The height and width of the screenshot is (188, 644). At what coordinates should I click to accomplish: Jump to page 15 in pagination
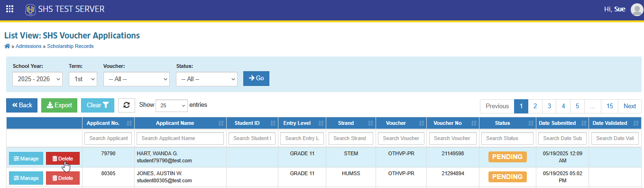pyautogui.click(x=610, y=106)
